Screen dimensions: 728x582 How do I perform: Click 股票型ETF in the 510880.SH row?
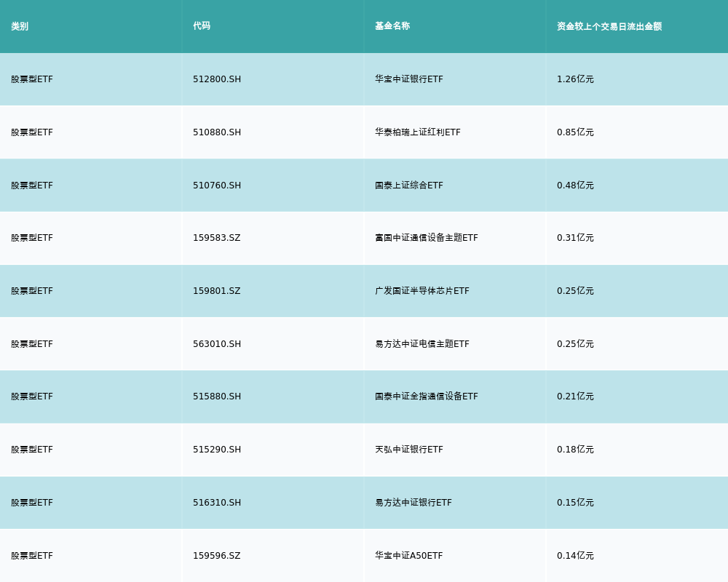coord(32,132)
